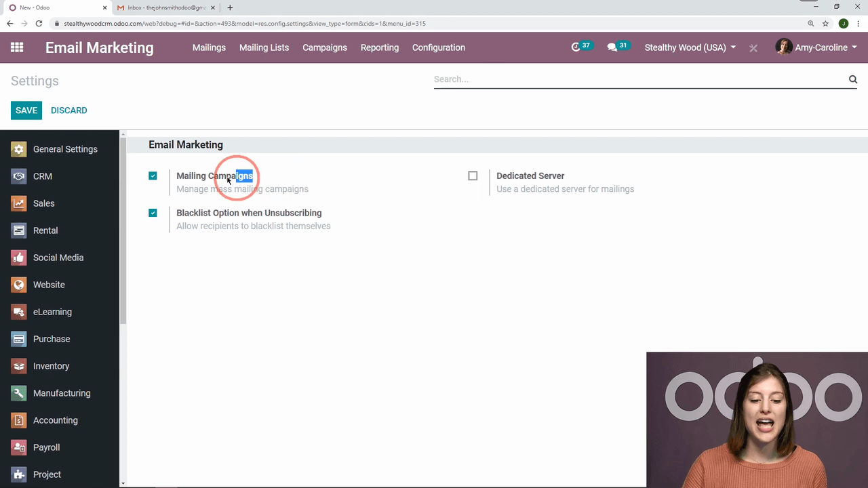
Task: Toggle Blacklist Option when Unsubscribing checkbox
Action: tap(153, 213)
